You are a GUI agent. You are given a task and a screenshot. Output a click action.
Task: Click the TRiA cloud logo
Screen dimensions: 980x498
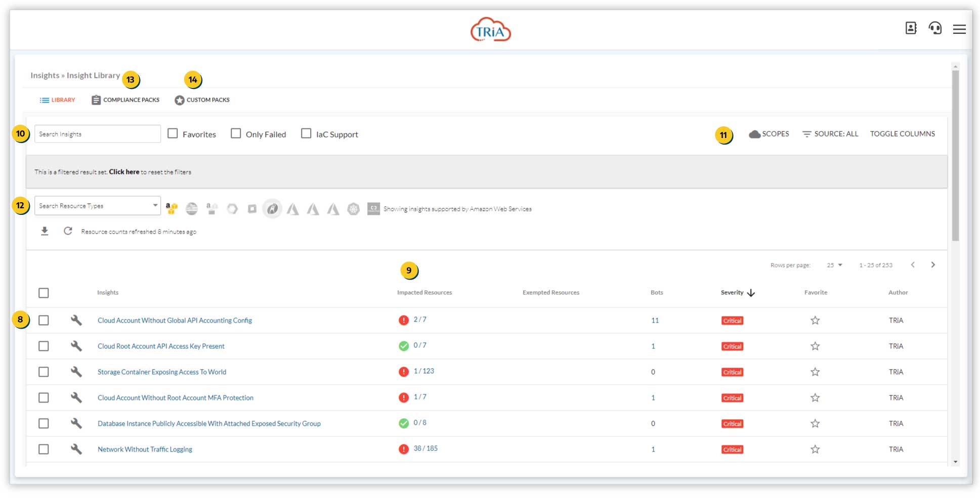click(x=490, y=30)
